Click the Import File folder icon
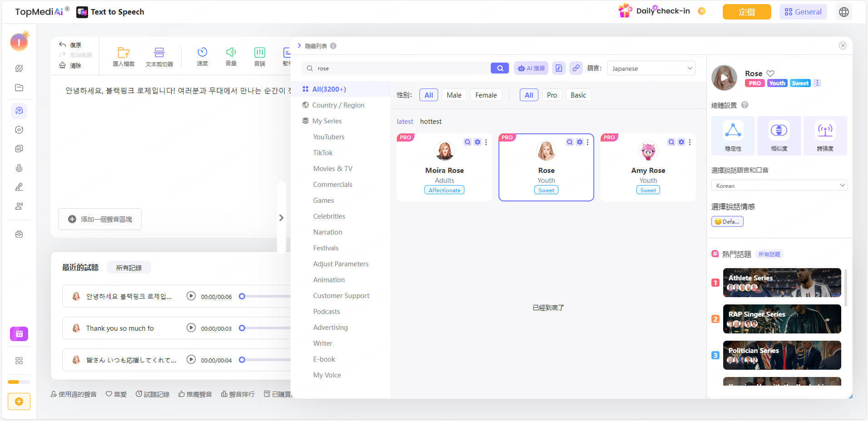The height and width of the screenshot is (421, 868). click(x=123, y=52)
